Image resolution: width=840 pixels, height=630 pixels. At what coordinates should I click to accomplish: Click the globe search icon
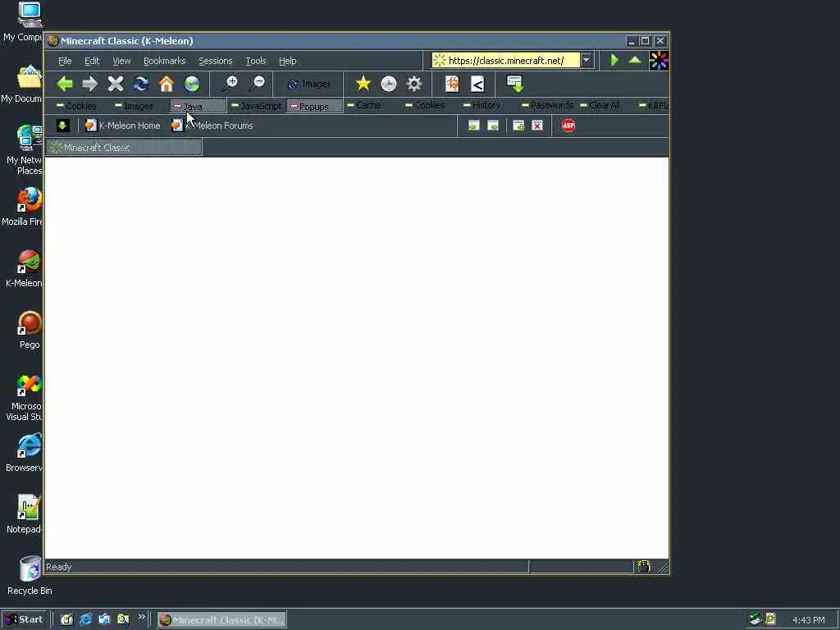point(192,84)
